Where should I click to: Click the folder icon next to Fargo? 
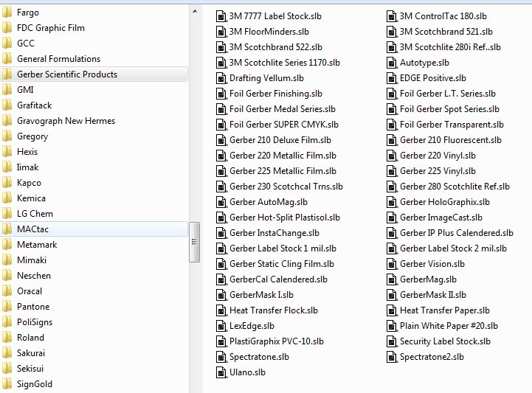(6, 13)
